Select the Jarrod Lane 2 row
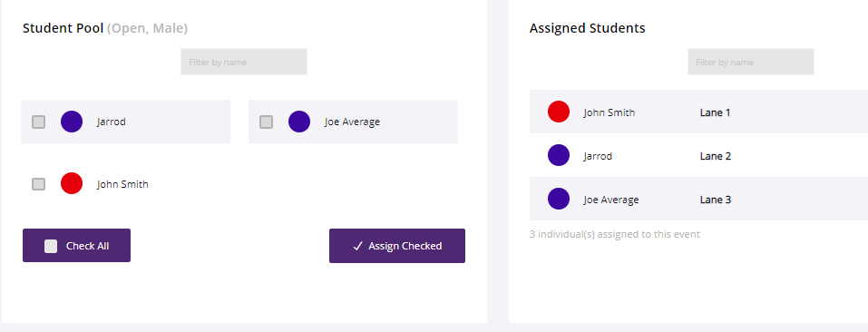The width and height of the screenshot is (868, 332). [x=698, y=155]
